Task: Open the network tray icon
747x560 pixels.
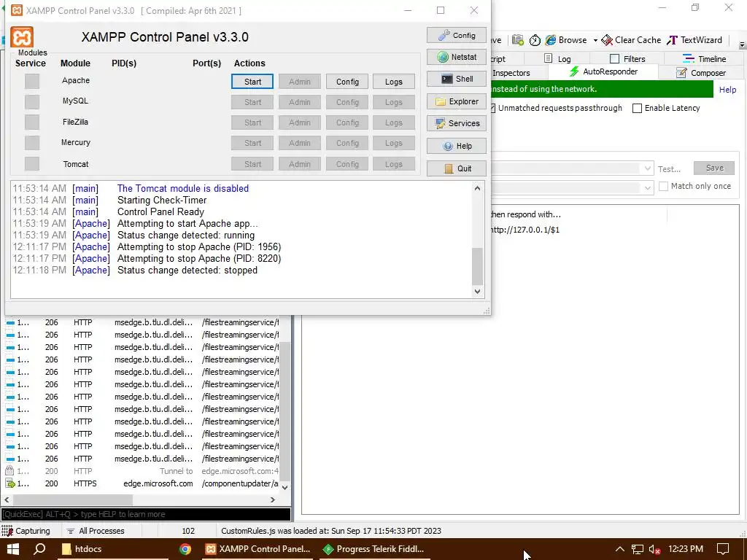Action: (x=638, y=550)
